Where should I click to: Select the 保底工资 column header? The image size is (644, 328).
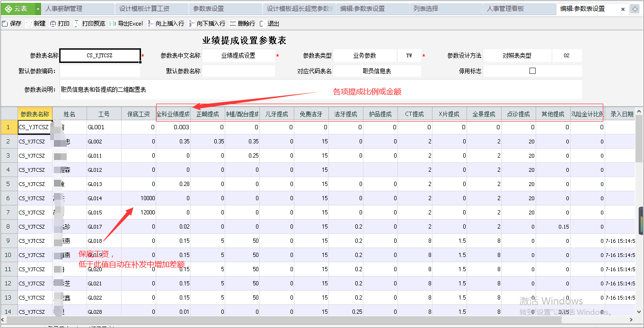coord(139,114)
